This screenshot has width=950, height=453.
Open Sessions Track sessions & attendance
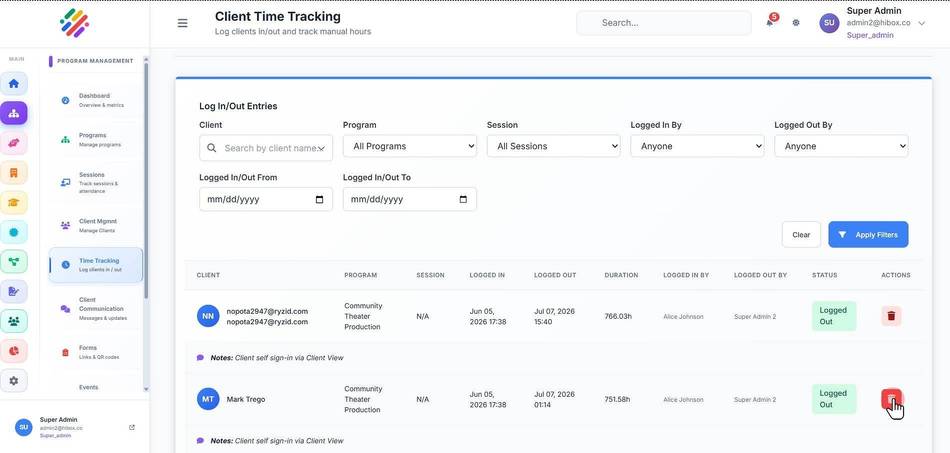(96, 182)
